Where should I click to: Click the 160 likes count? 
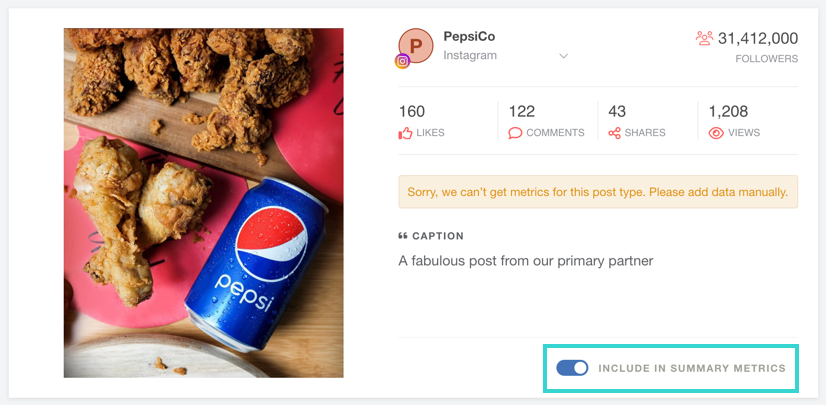point(412,111)
